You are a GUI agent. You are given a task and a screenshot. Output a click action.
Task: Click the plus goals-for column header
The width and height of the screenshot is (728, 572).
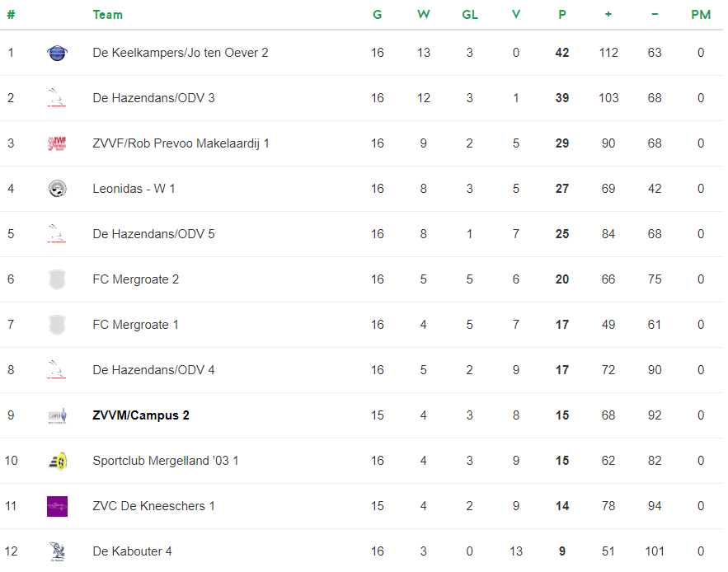point(608,15)
